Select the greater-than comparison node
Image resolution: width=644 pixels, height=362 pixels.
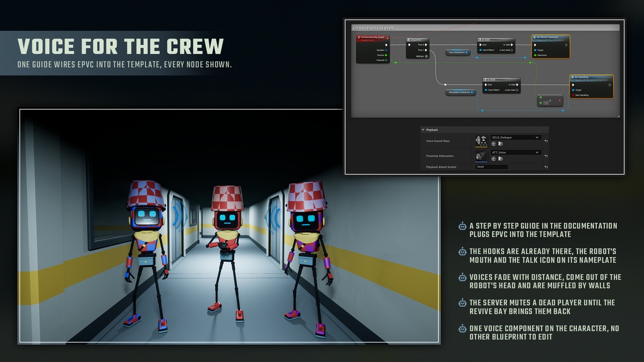point(550,100)
